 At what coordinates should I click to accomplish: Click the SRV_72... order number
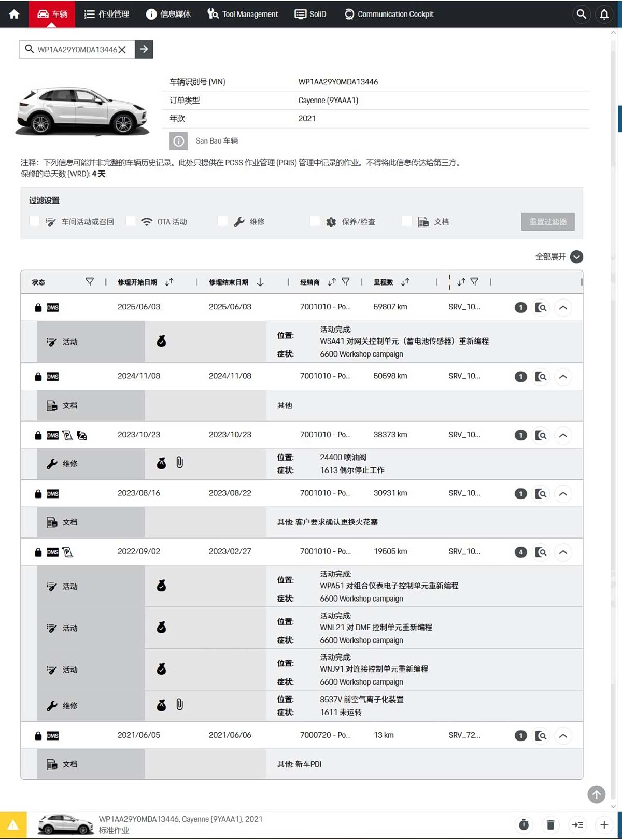pos(464,735)
